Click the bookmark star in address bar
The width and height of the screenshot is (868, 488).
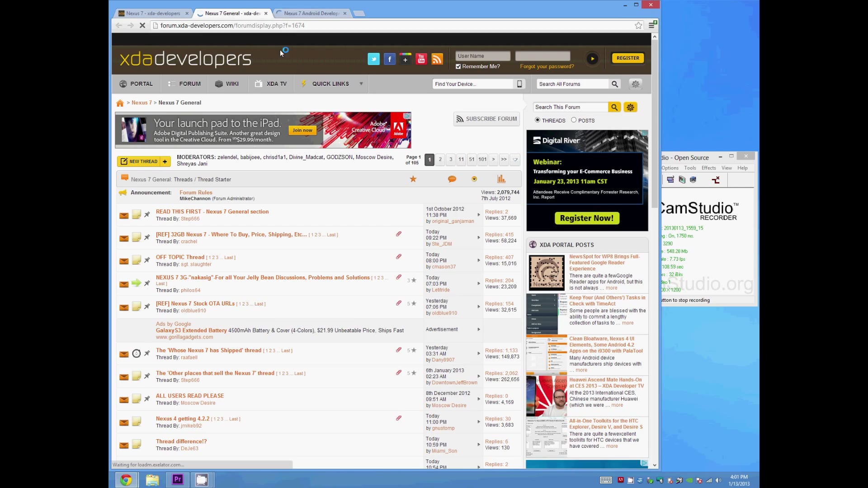click(x=638, y=25)
